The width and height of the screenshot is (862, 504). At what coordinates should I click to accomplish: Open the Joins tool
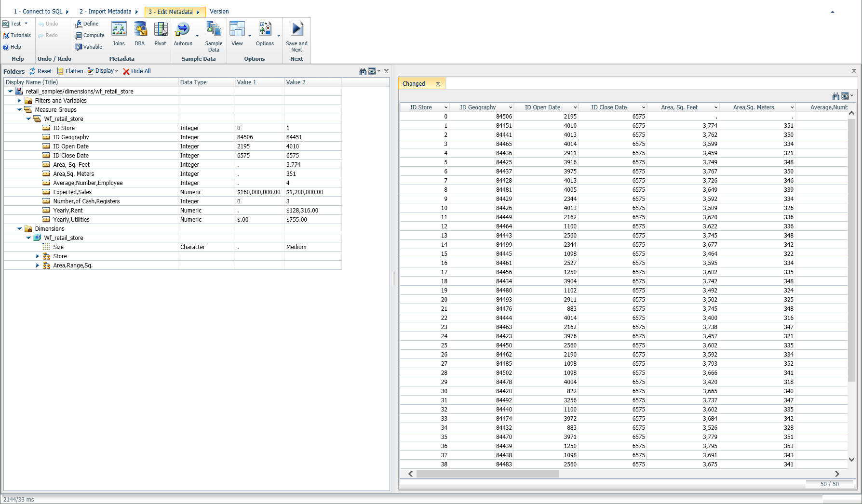[x=119, y=34]
